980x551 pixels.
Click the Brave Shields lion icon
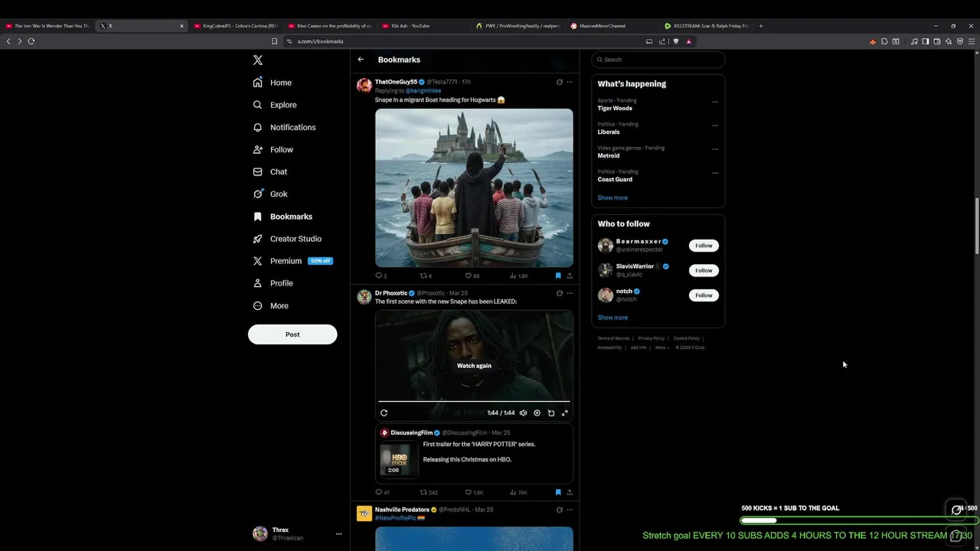676,41
